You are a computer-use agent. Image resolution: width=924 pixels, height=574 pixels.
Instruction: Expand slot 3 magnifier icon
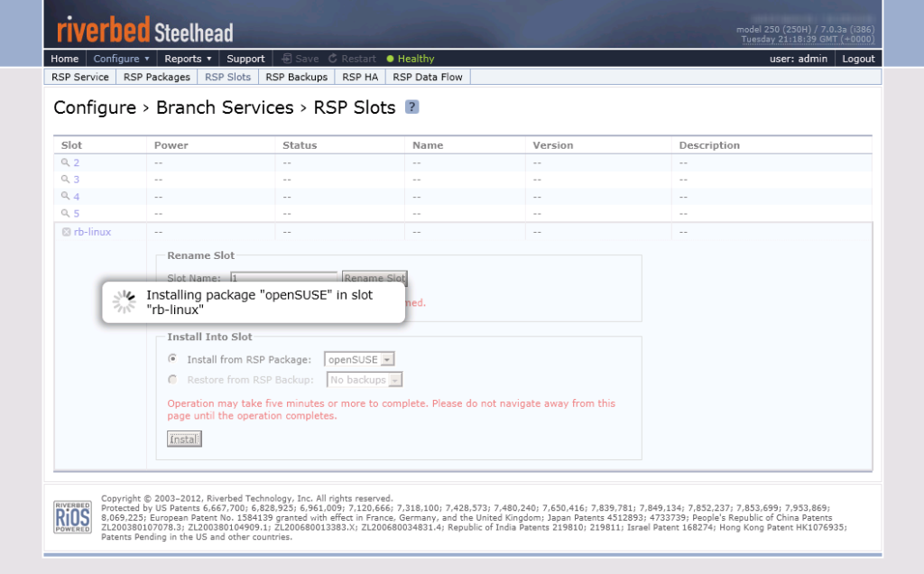(65, 180)
